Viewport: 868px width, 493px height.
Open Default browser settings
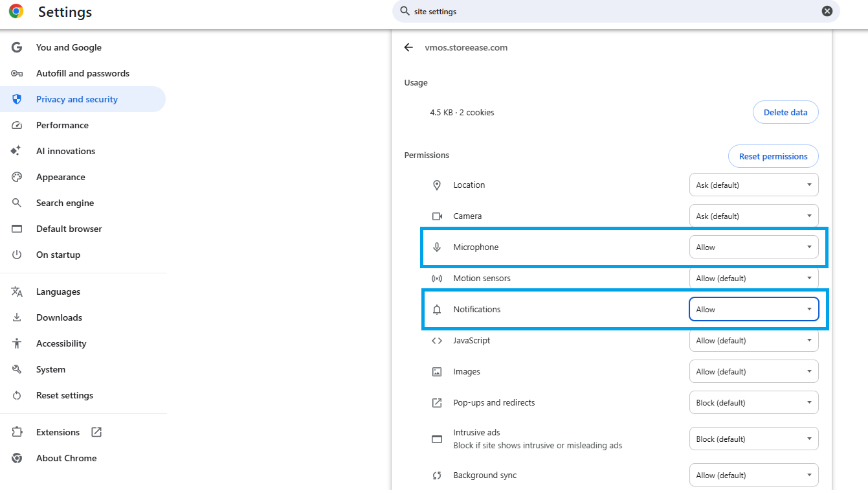(x=83, y=229)
